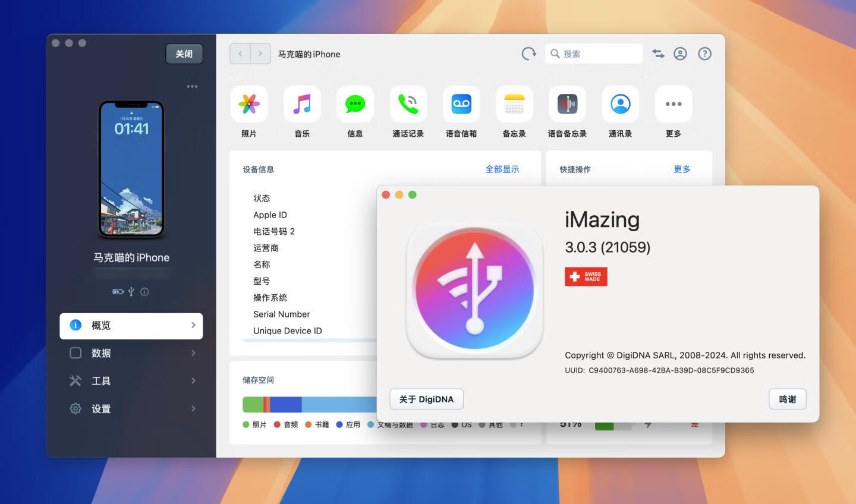Open the help question mark icon
The width and height of the screenshot is (856, 504).
704,53
